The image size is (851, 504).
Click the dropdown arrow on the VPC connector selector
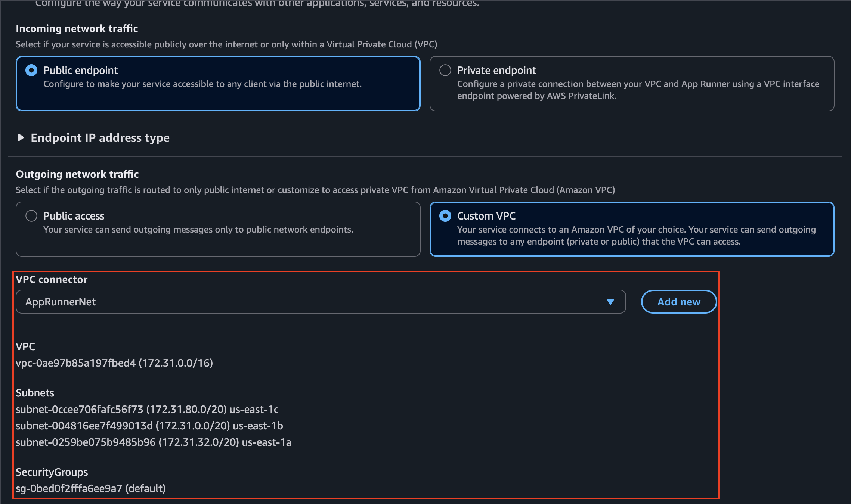coord(610,302)
